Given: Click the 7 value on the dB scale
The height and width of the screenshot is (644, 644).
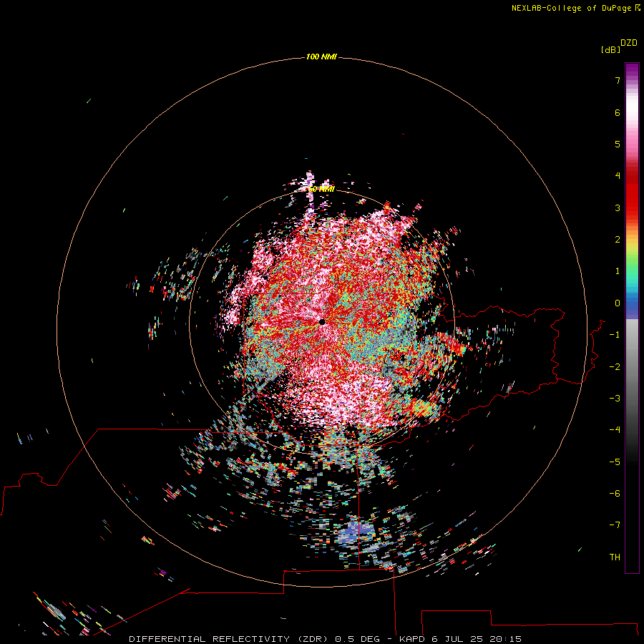Looking at the screenshot, I should (618, 80).
